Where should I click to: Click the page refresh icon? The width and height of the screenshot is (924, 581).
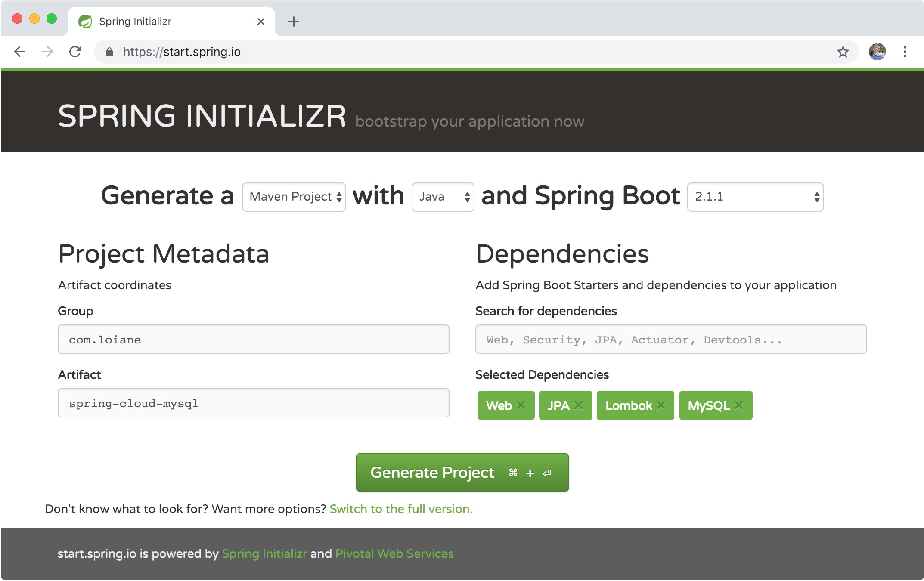click(76, 52)
